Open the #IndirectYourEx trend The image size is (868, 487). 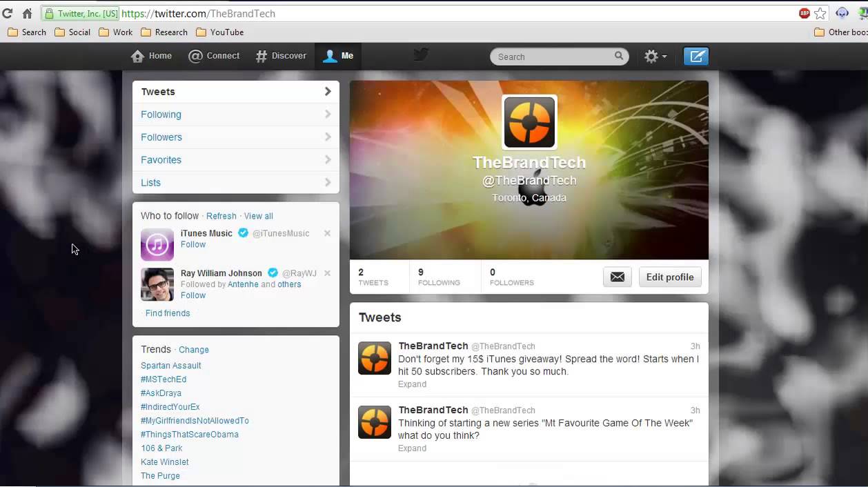(x=170, y=407)
